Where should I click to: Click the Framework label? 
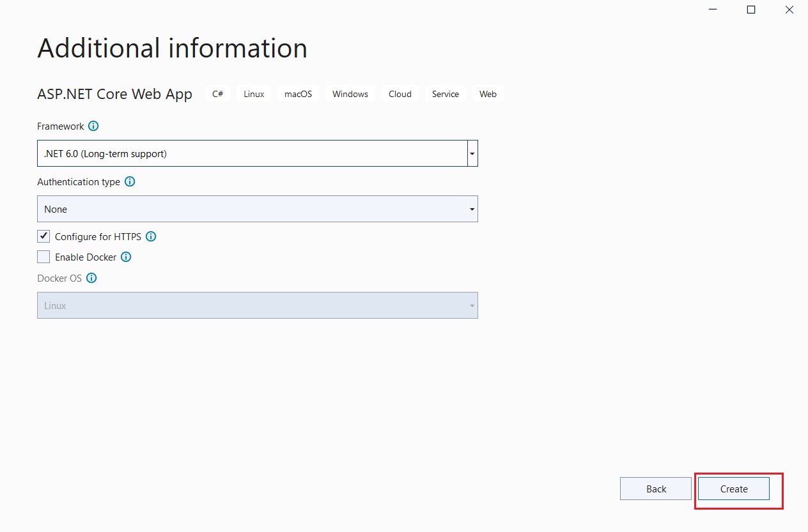click(61, 126)
